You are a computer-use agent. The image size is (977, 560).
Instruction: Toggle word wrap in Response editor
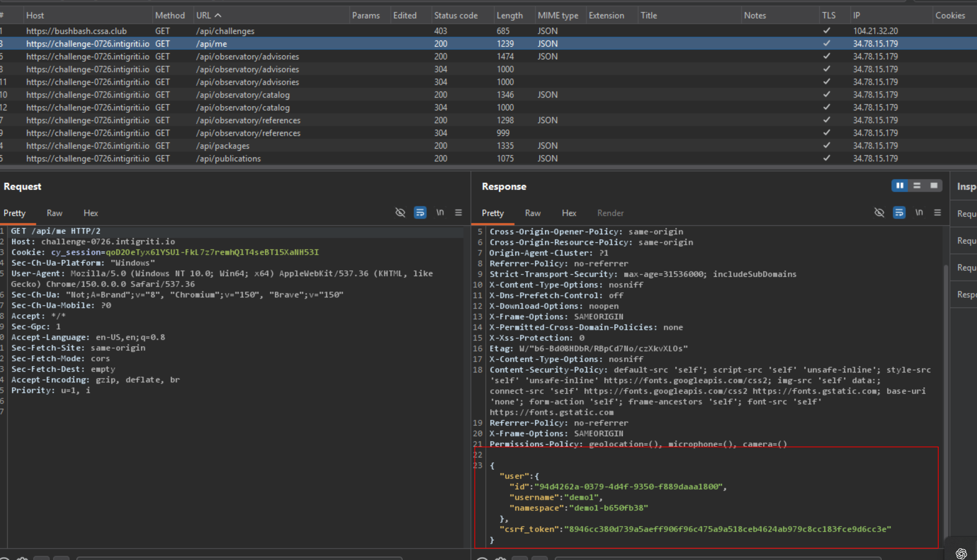pyautogui.click(x=899, y=212)
